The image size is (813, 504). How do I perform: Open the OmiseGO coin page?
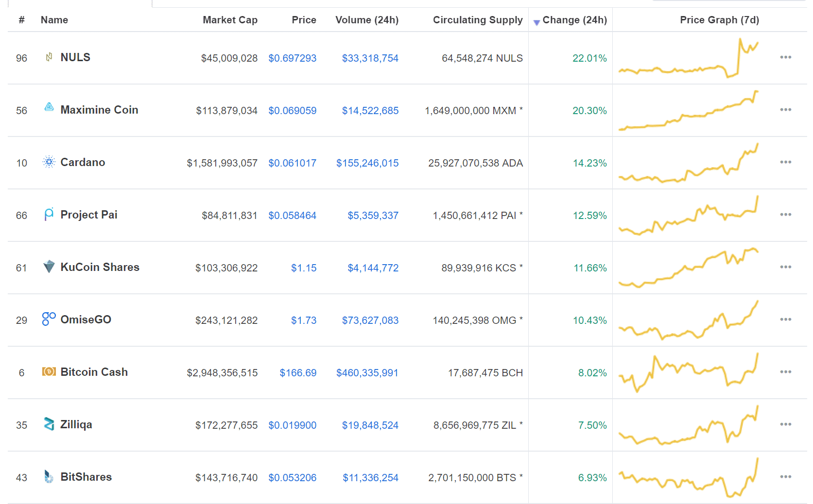(86, 319)
